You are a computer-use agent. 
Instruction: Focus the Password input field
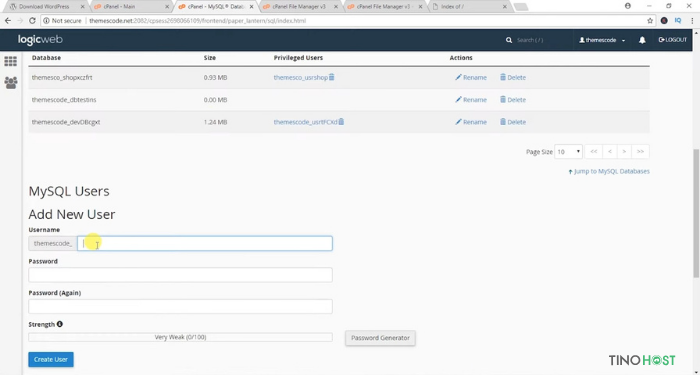click(180, 275)
